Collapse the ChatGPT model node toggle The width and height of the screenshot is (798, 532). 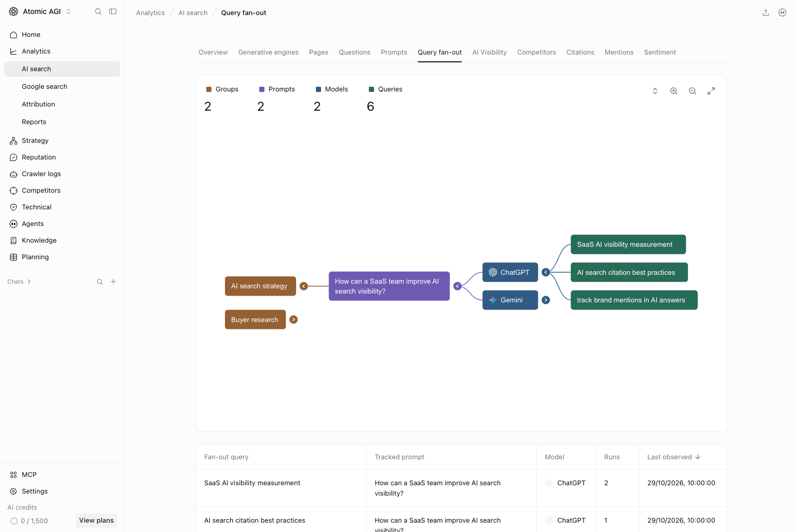point(546,272)
